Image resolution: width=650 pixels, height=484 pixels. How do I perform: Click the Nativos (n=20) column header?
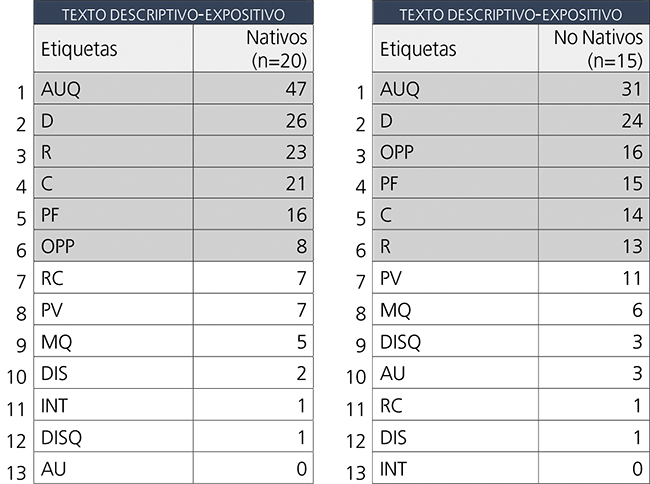tap(277, 48)
